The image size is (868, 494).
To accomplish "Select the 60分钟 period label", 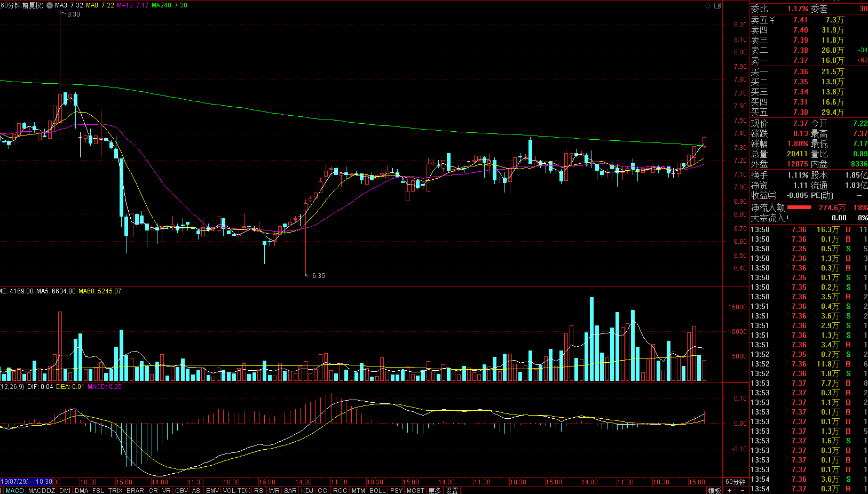I will (x=736, y=482).
